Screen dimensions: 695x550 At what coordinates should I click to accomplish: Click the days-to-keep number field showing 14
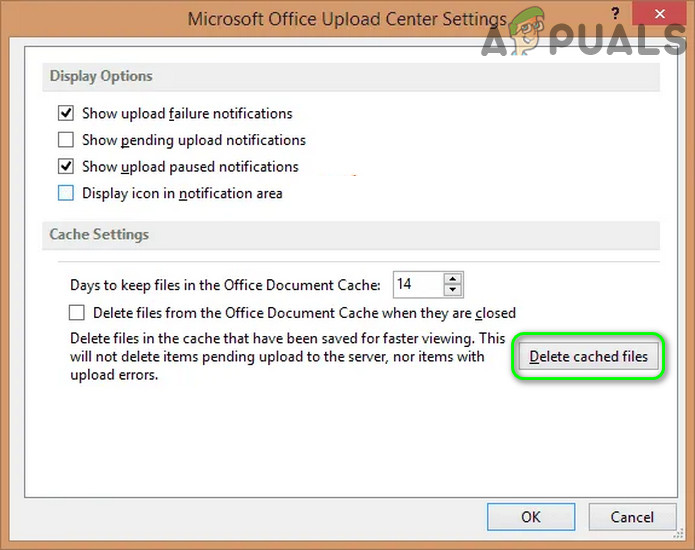point(417,285)
